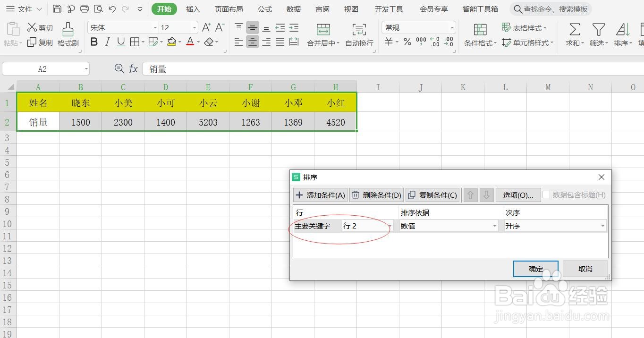Align text right horizontally
This screenshot has height=338, width=644.
pyautogui.click(x=266, y=42)
